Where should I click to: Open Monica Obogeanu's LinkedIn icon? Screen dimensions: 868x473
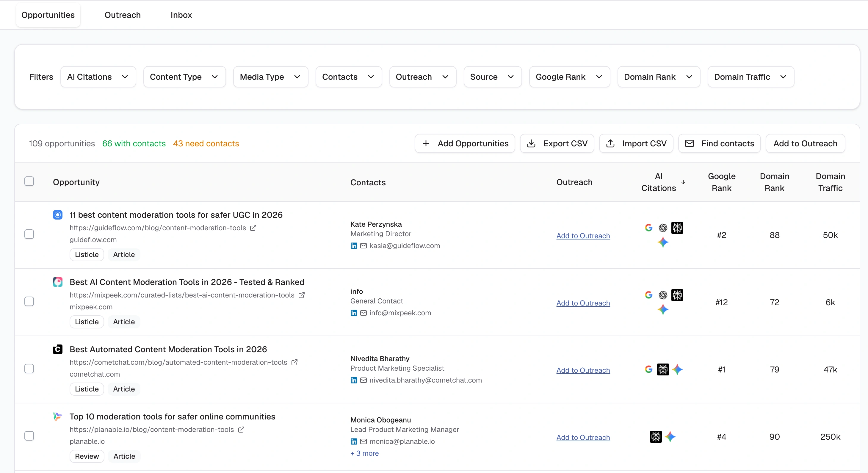(354, 441)
